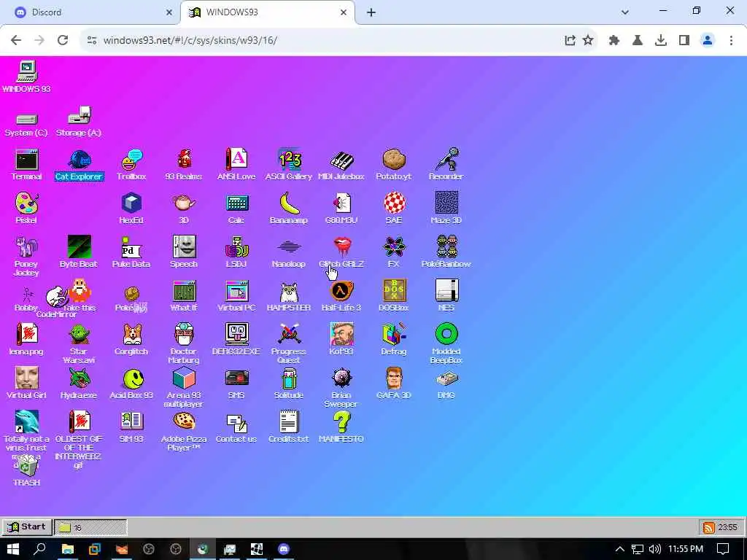Open the Nanoloop icon
The height and width of the screenshot is (560, 747).
click(289, 247)
